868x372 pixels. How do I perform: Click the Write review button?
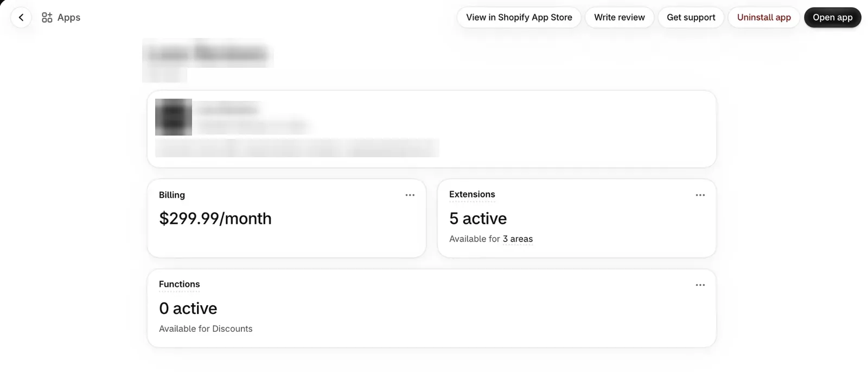pyautogui.click(x=619, y=17)
